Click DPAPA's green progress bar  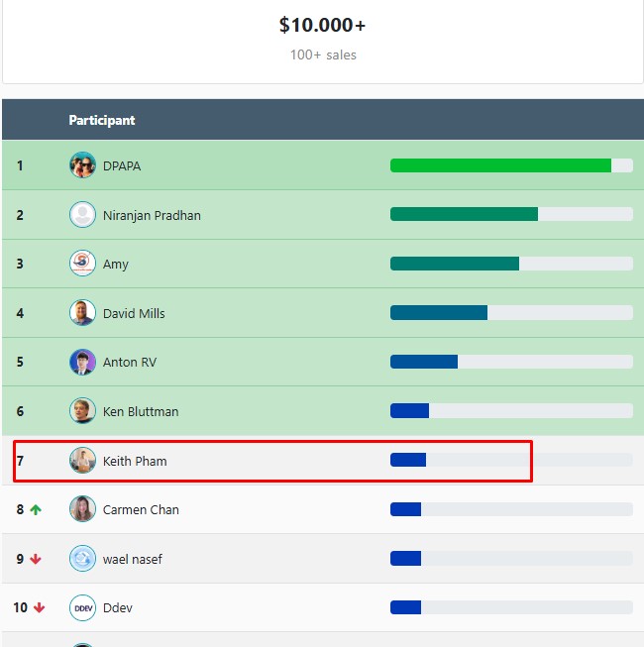(500, 165)
